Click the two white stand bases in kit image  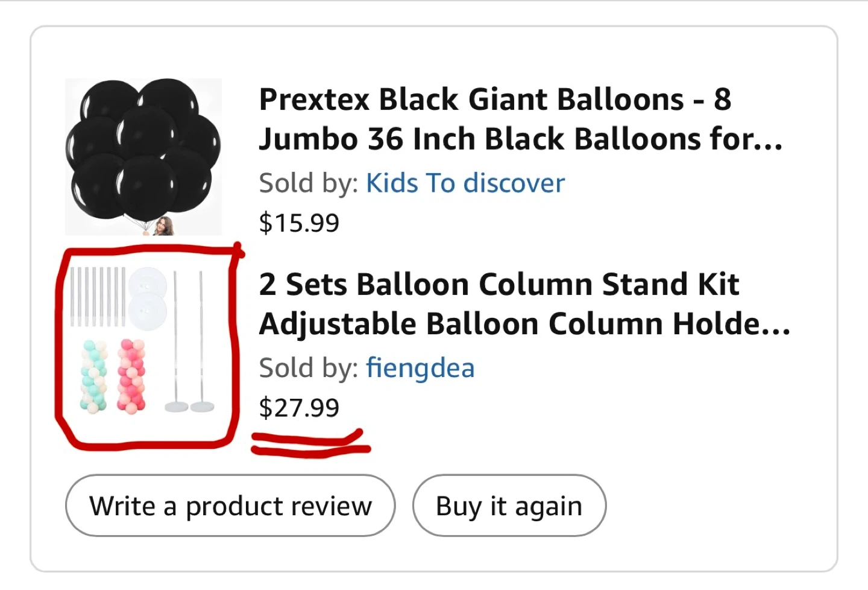point(190,407)
